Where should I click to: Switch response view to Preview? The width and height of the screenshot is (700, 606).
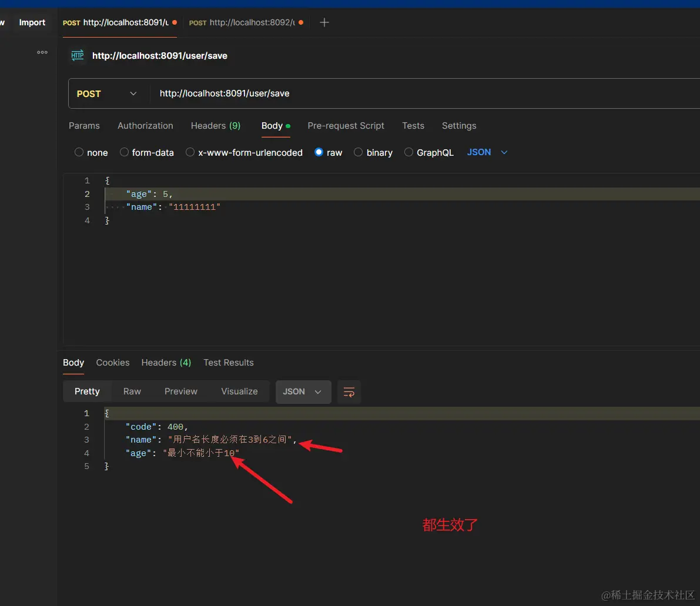[x=181, y=391]
